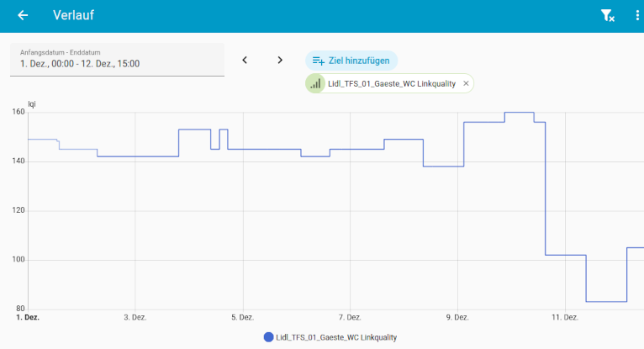Advance to the next date range

(x=280, y=60)
